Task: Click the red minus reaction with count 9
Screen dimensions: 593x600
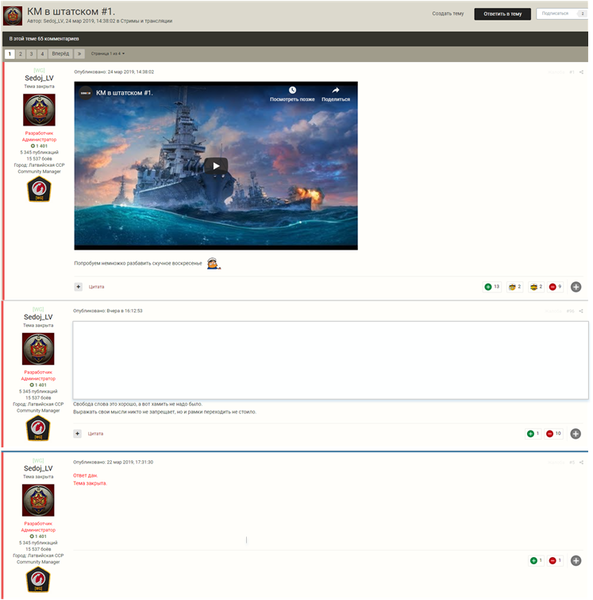Action: pos(556,287)
